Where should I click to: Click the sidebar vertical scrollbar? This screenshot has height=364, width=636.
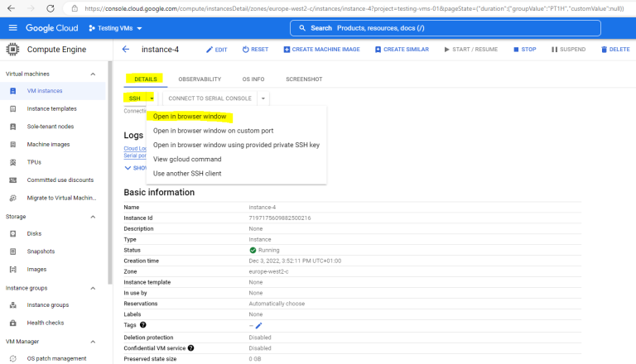tap(109, 172)
